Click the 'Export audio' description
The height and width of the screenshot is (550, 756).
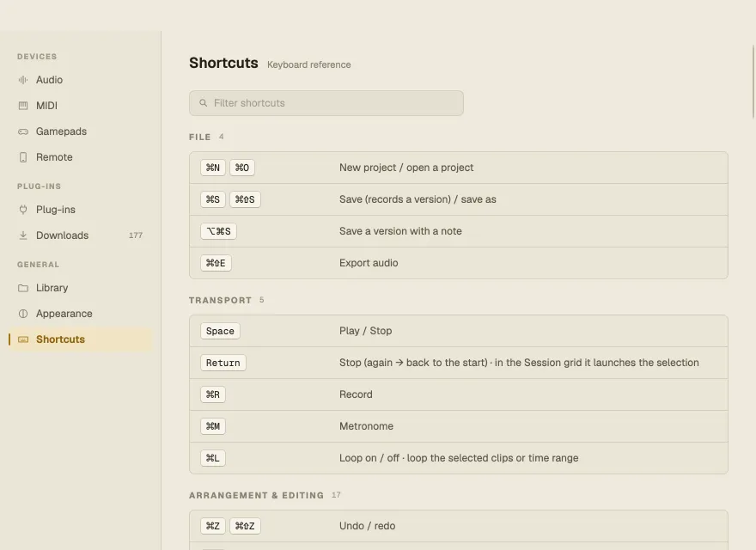point(369,263)
